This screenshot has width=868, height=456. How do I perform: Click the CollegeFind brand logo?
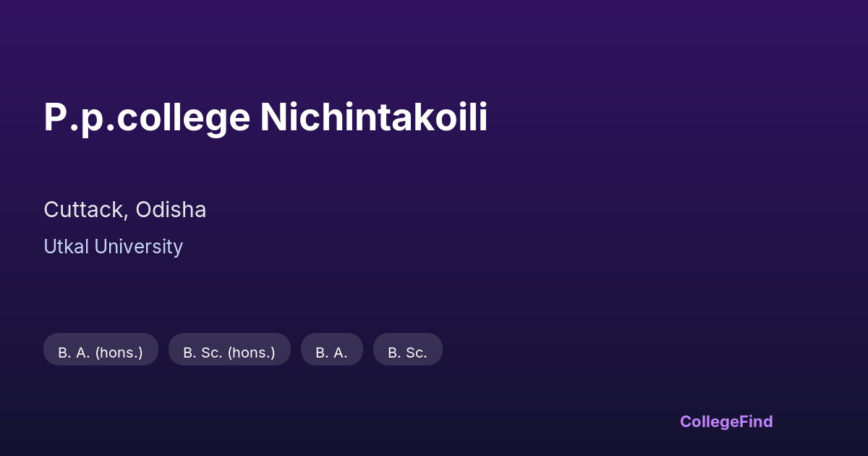[726, 421]
